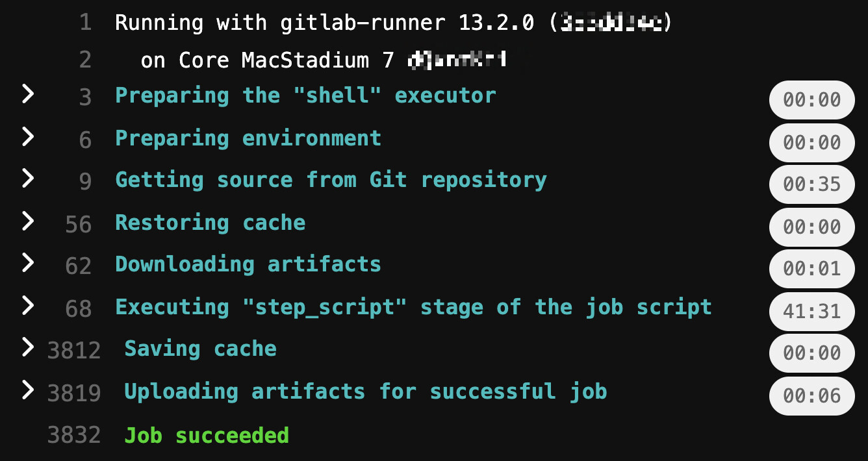This screenshot has width=868, height=461.
Task: Expand the "Preparing the shell executor" section
Action: coord(28,94)
